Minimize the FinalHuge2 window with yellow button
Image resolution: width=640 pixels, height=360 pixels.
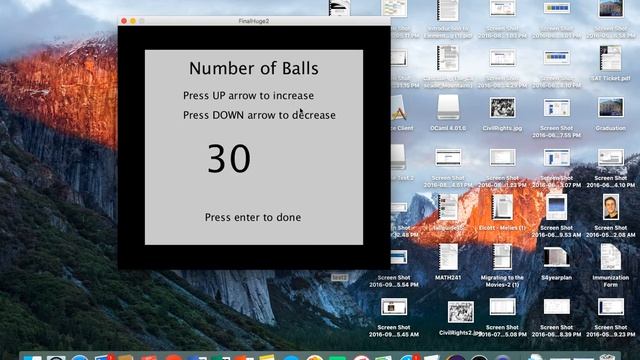click(x=133, y=21)
